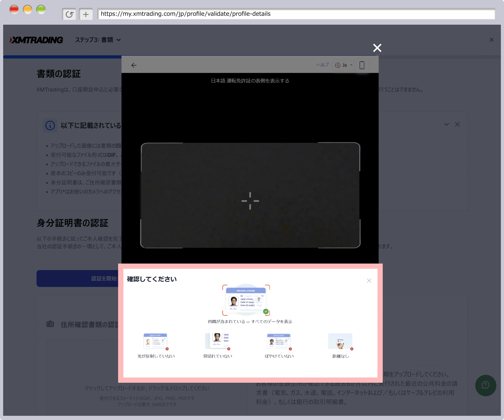Viewport: 504px width, 420px height.
Task: Close the 確認してください tips panel
Action: pyautogui.click(x=369, y=281)
